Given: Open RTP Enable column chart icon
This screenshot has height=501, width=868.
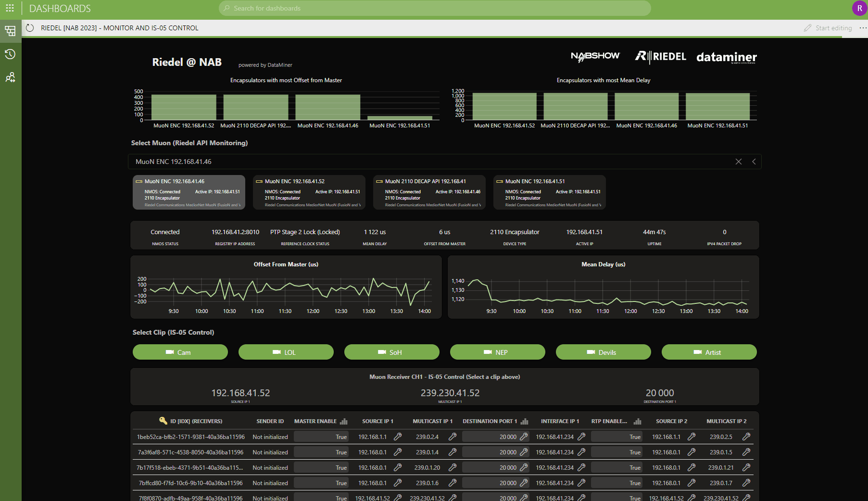Looking at the screenshot, I should coord(638,421).
